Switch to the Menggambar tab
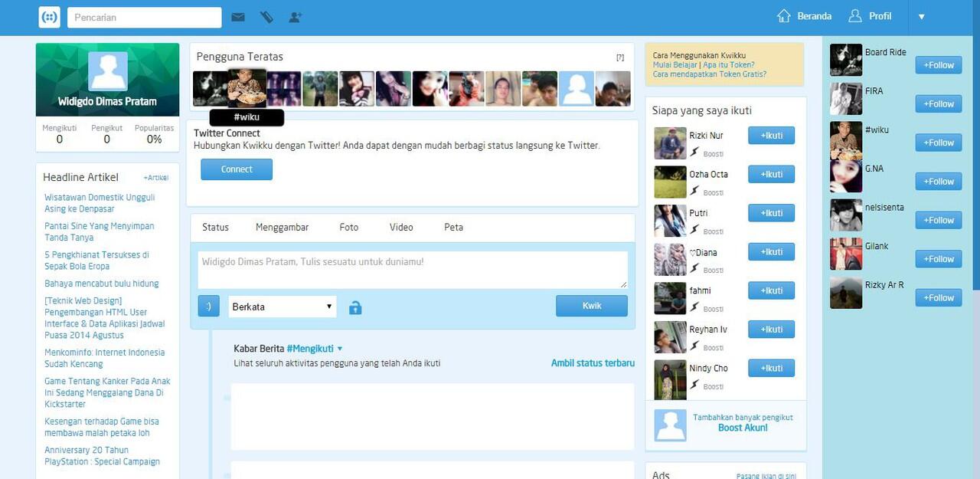The image size is (980, 479). pyautogui.click(x=283, y=227)
